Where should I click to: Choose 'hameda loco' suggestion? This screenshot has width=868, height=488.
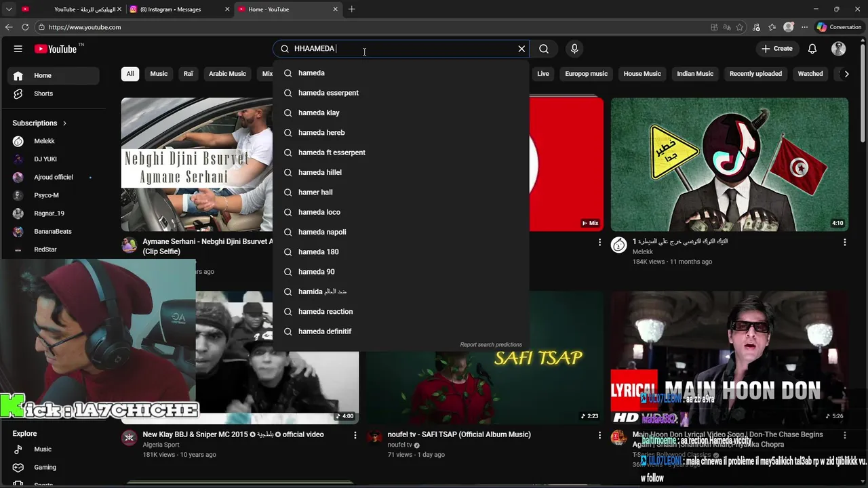[x=401, y=212]
